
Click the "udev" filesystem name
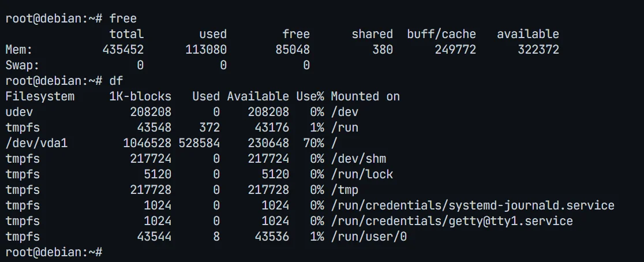(19, 112)
